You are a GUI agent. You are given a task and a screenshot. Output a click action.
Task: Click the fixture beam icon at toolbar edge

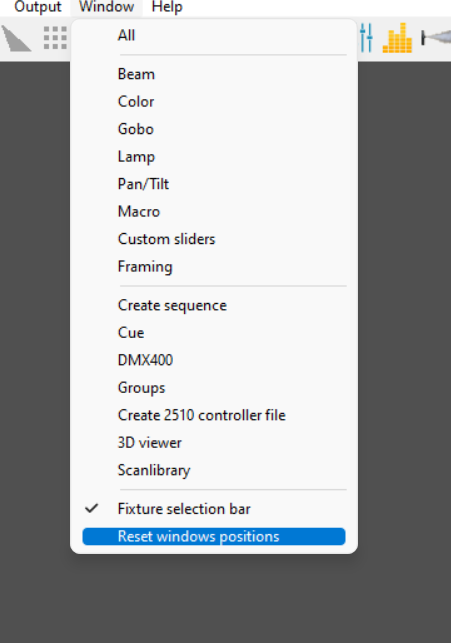pos(436,38)
